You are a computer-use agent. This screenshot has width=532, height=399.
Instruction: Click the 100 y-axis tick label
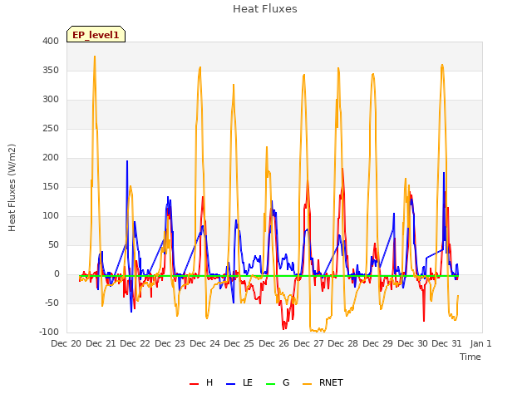click(51, 216)
